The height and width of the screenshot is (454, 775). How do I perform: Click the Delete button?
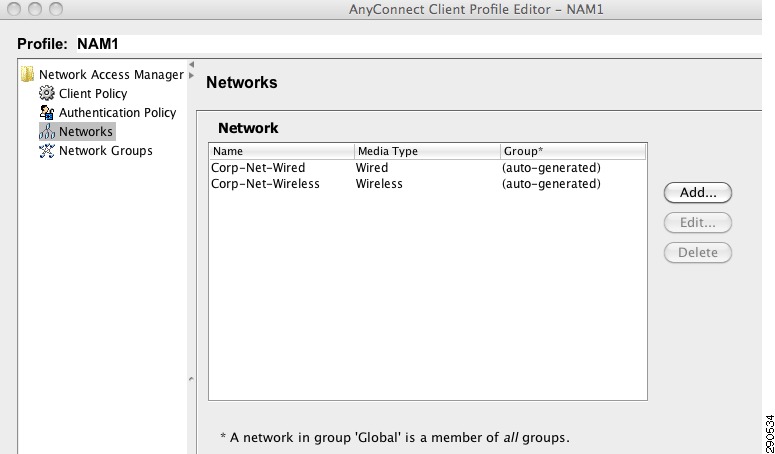(x=697, y=252)
